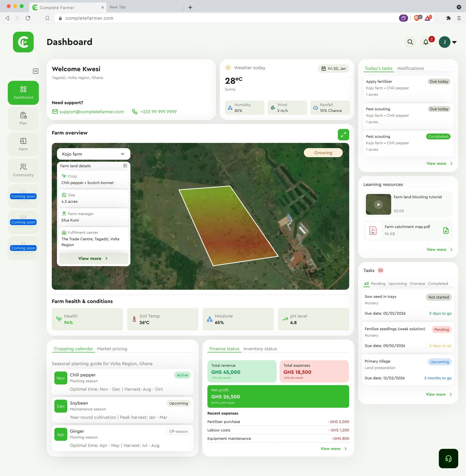Click the search magnifier icon
The height and width of the screenshot is (476, 466).
point(410,42)
